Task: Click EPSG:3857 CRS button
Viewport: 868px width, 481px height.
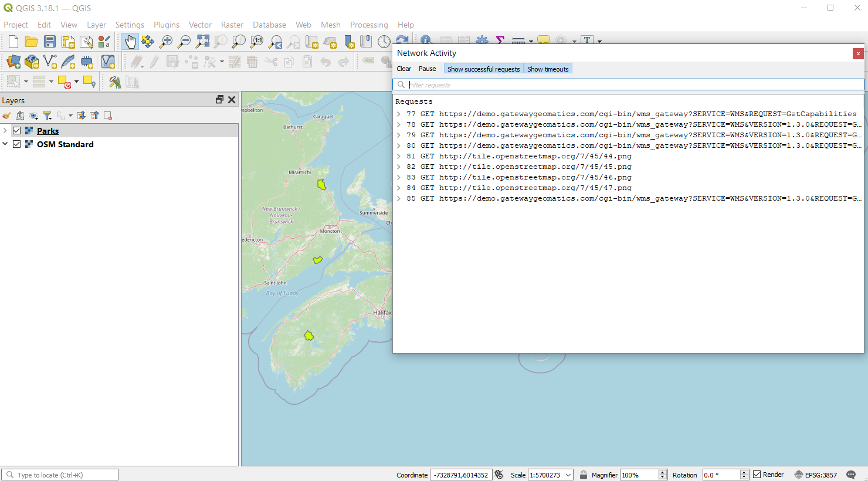Action: coord(816,475)
